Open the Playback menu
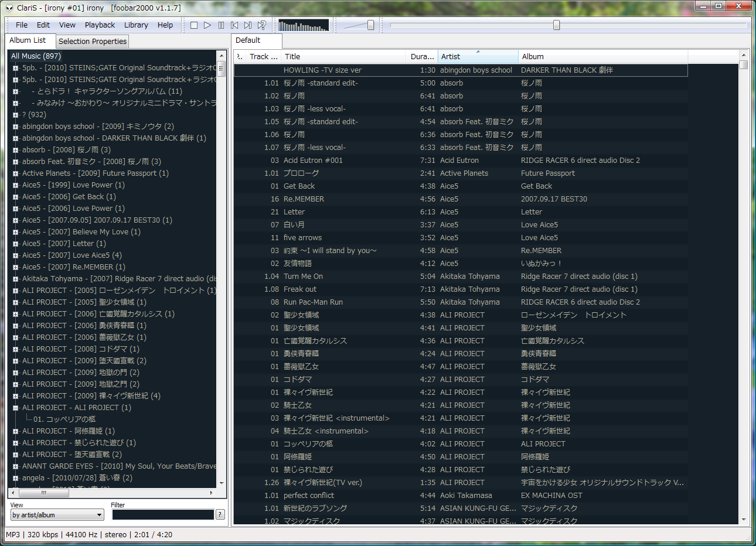Screen dimensions: 756x546 pos(100,25)
